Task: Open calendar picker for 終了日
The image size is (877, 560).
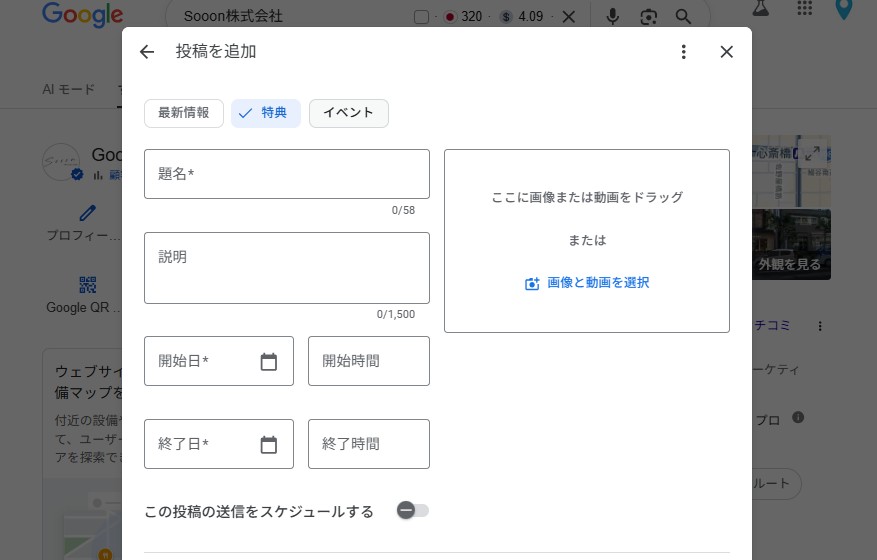Action: 268,444
